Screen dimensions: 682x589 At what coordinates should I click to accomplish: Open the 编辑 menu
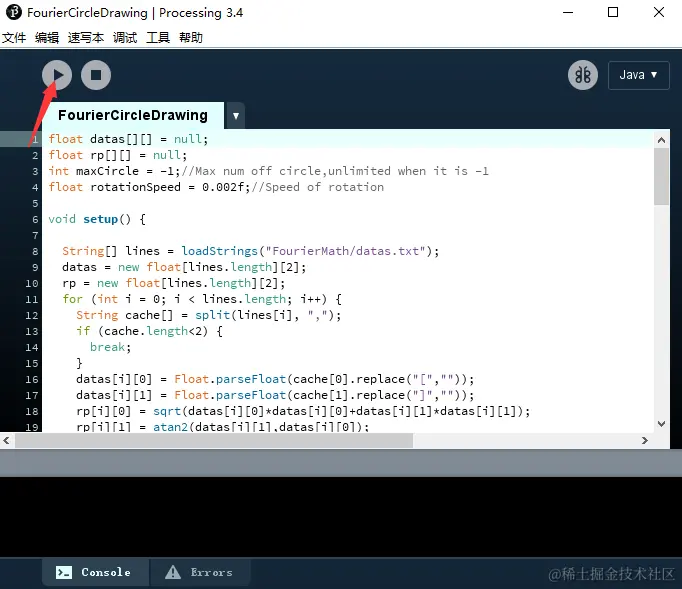47,38
